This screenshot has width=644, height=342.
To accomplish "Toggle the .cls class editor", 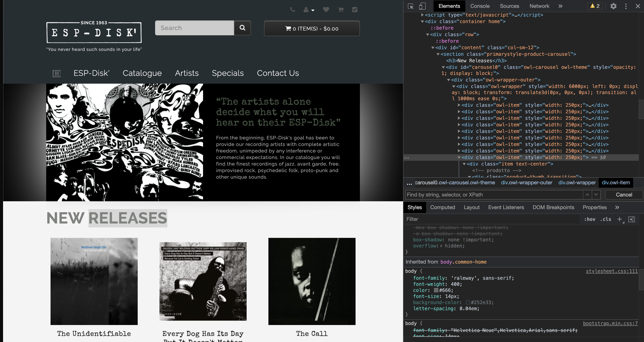I will tap(606, 219).
